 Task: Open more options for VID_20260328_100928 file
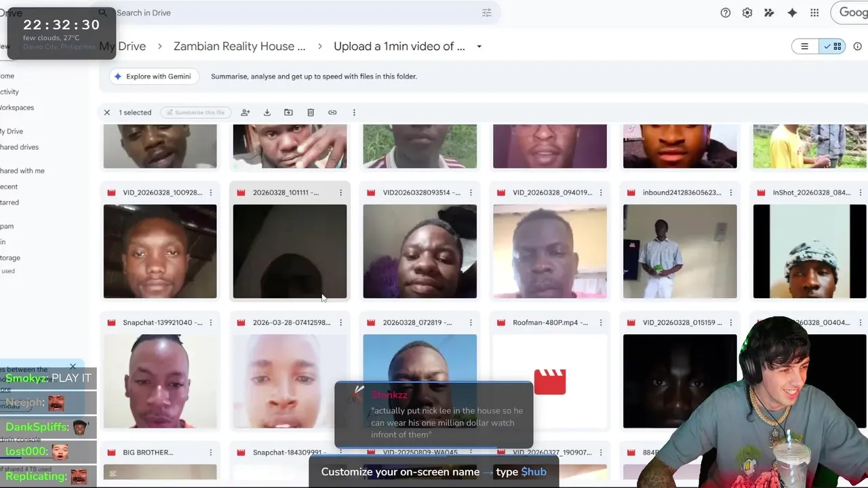pyautogui.click(x=211, y=192)
